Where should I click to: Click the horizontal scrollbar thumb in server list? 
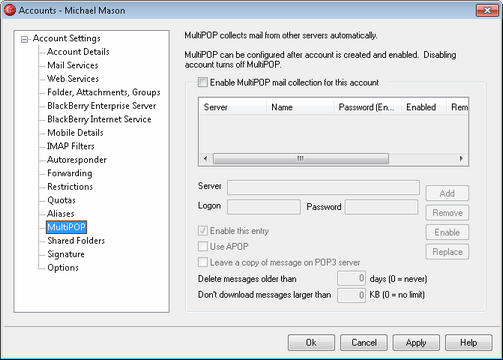pyautogui.click(x=301, y=158)
